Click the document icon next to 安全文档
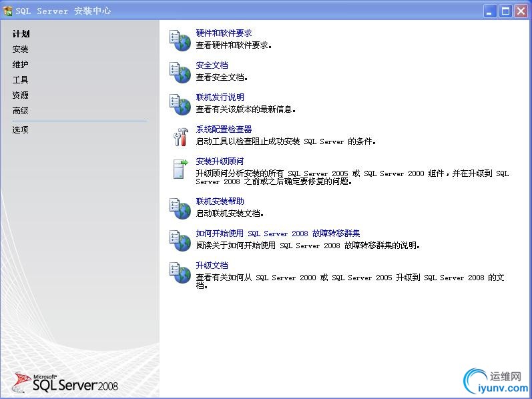Screen dimensions: 532x399 tap(180, 73)
